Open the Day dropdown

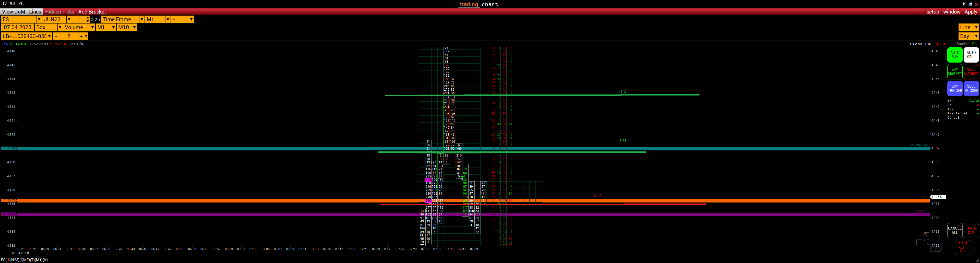(976, 36)
